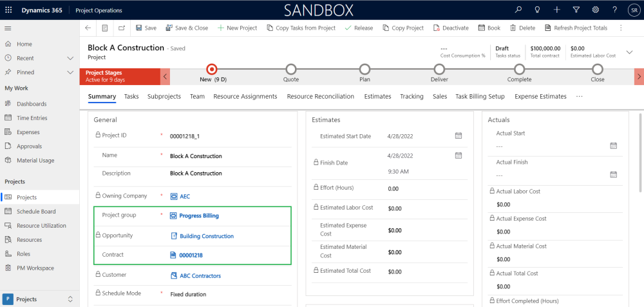Screen dimensions: 644x307
Task: Switch to the Tasks tab
Action: coord(131,96)
